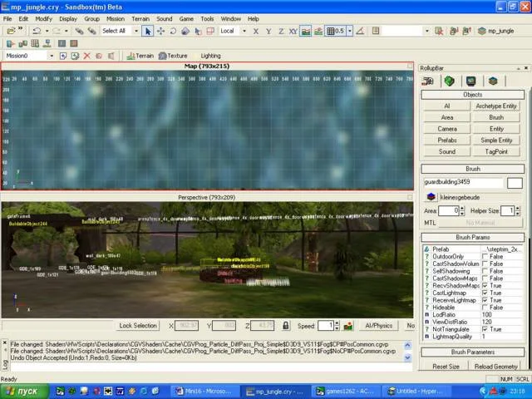The height and width of the screenshot is (399, 532).
Task: Open the Tools menu
Action: pyautogui.click(x=207, y=19)
